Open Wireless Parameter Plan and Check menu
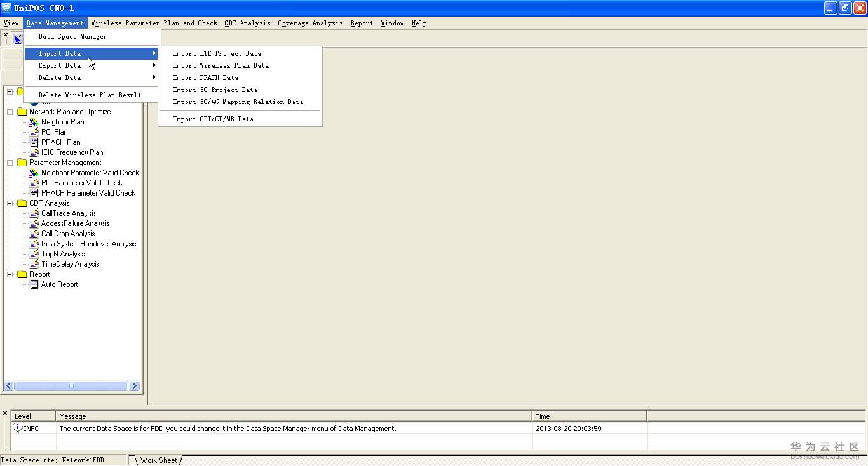The width and height of the screenshot is (868, 466). (x=154, y=23)
